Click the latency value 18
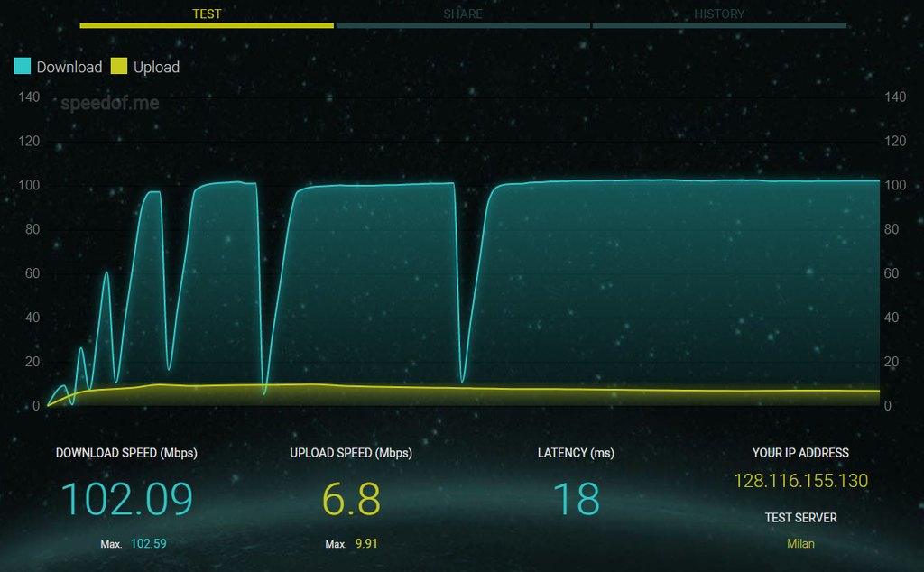 coord(576,499)
